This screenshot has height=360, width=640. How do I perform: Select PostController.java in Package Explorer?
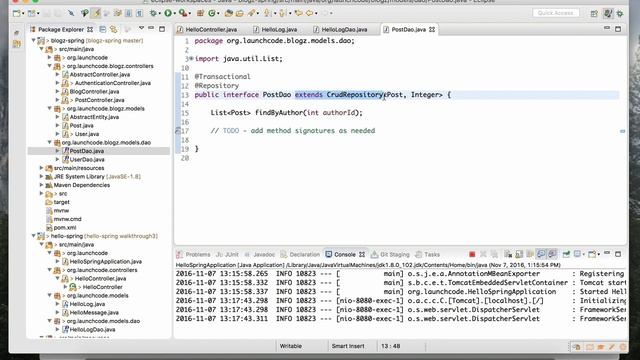[x=100, y=100]
